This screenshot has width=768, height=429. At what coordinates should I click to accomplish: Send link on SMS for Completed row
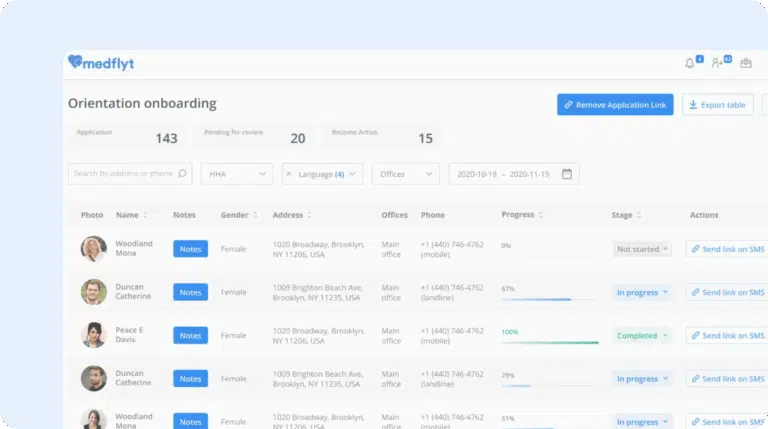click(727, 335)
